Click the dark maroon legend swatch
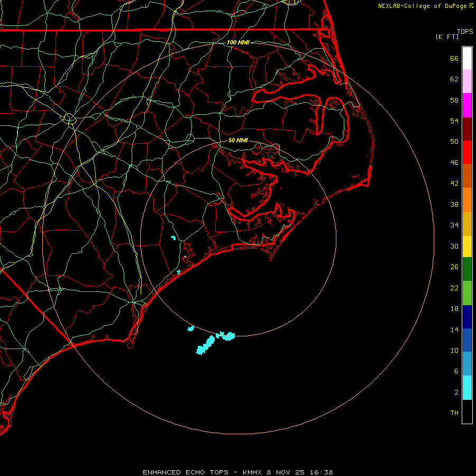Screen dimensions: 476x476 (467, 129)
